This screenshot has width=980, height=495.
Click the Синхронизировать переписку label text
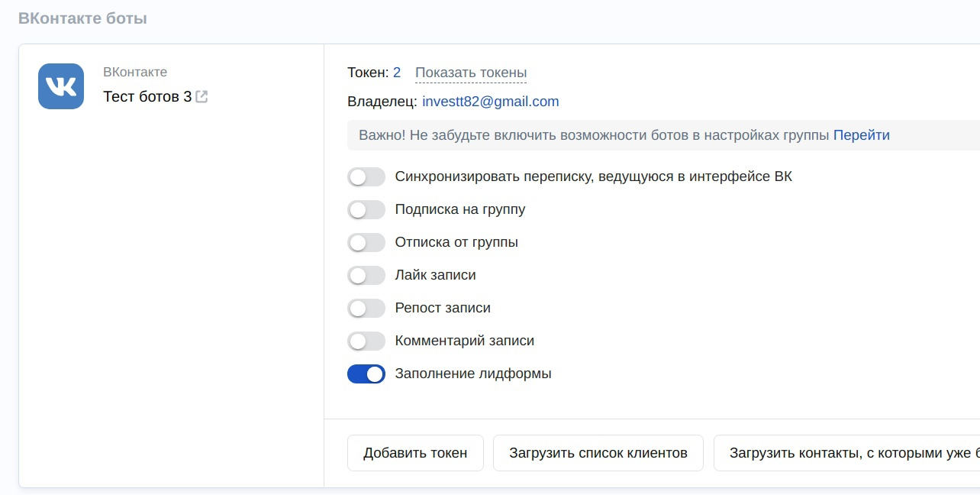pyautogui.click(x=594, y=176)
